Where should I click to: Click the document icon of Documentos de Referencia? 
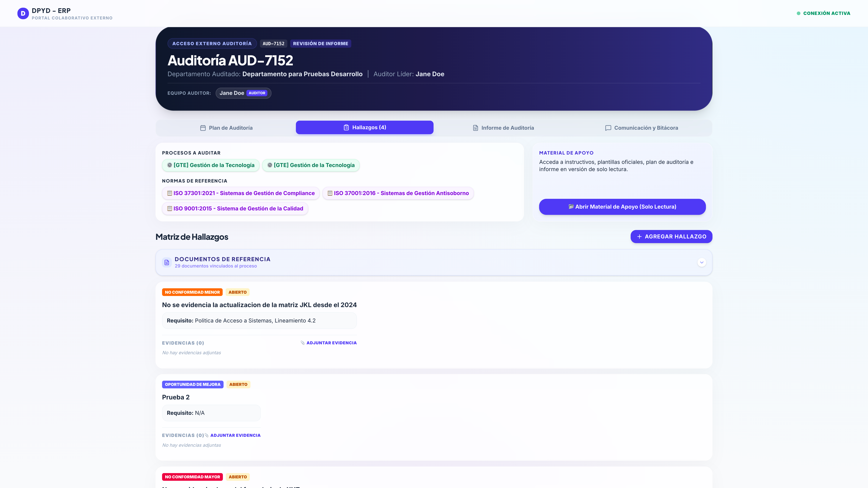click(167, 262)
